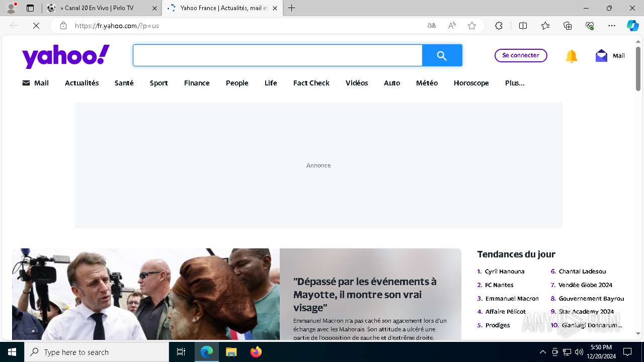644x362 pixels.
Task: Click the translate page icon
Action: pyautogui.click(x=432, y=26)
